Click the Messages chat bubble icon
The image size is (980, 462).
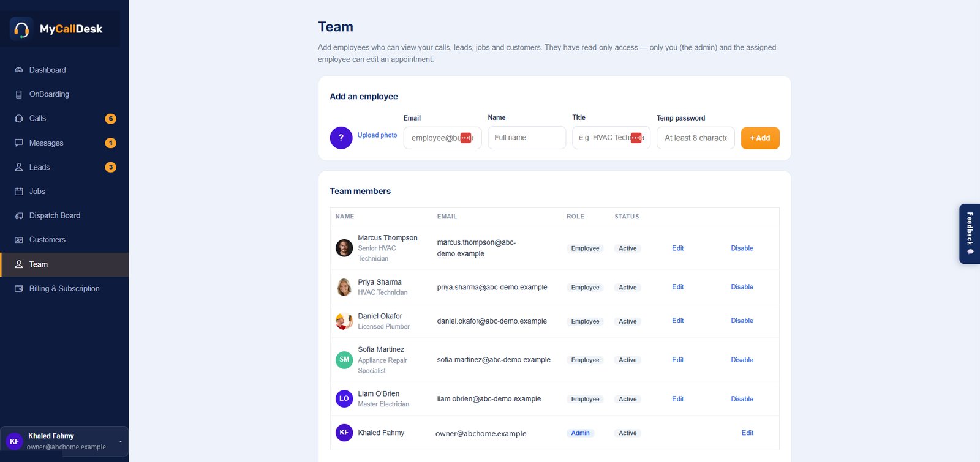(x=19, y=143)
